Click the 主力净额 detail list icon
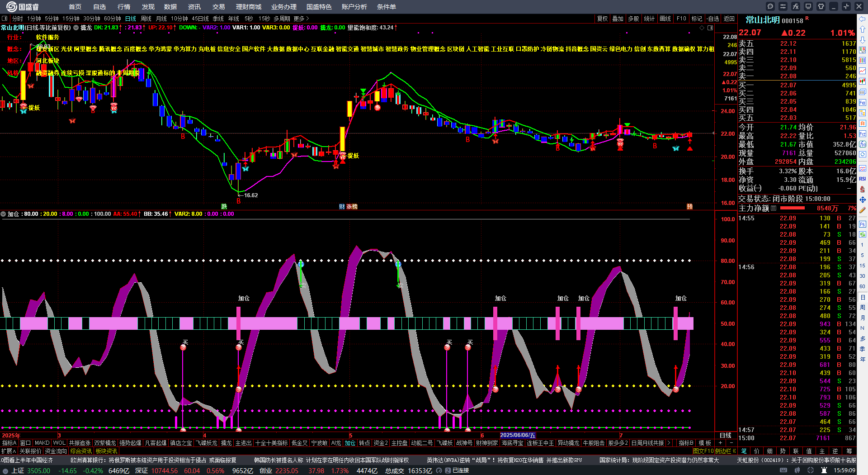Image resolution: width=868 pixels, height=475 pixels. pyautogui.click(x=774, y=208)
